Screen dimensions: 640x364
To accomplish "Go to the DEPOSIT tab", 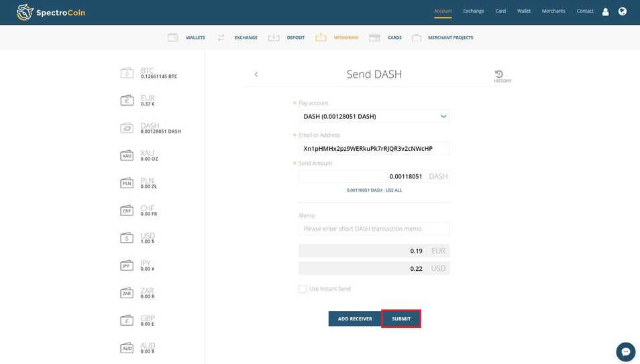I will 295,38.
